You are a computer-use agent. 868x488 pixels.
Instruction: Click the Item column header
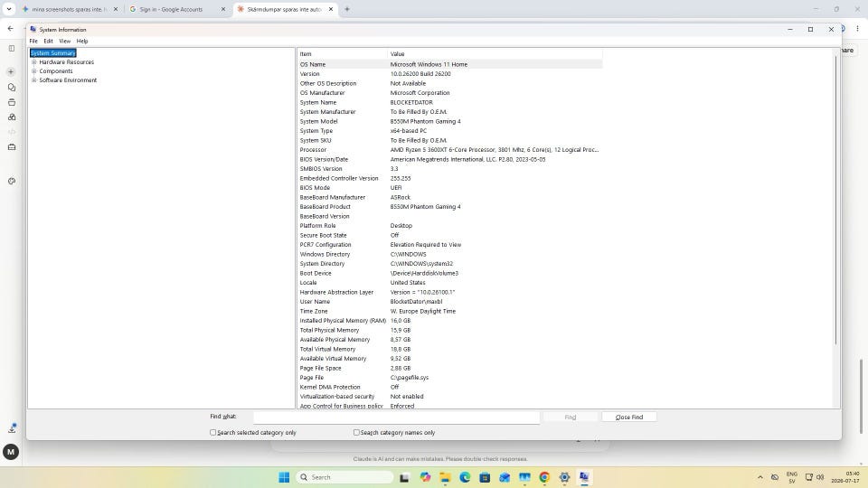tap(342, 53)
